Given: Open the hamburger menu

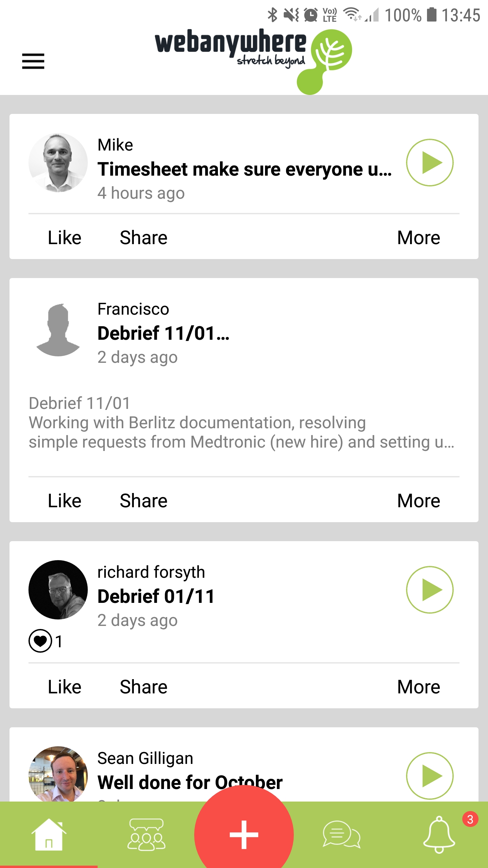Looking at the screenshot, I should pos(33,61).
